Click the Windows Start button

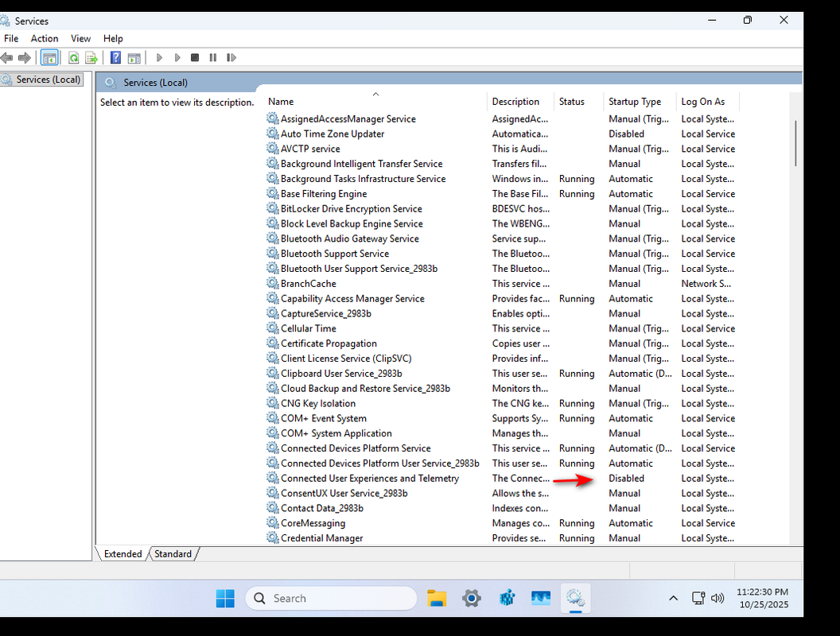click(225, 598)
